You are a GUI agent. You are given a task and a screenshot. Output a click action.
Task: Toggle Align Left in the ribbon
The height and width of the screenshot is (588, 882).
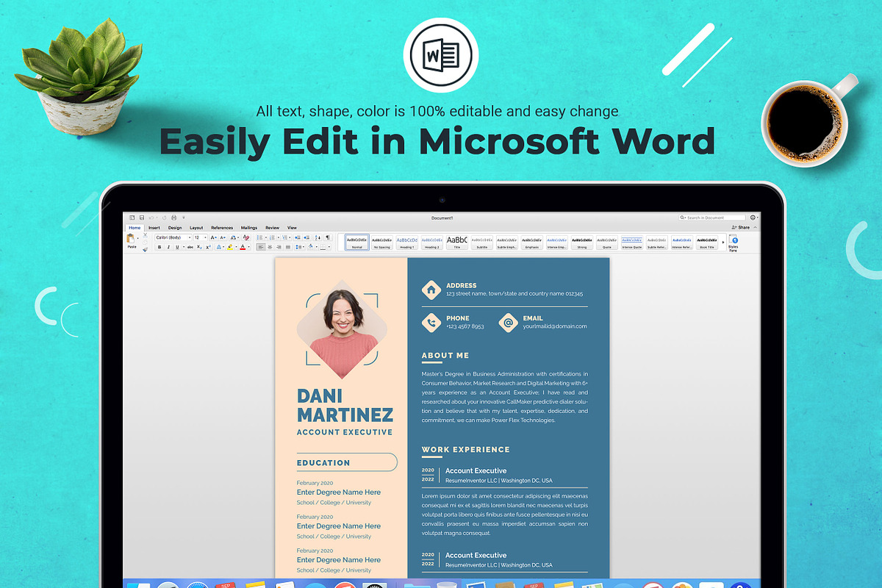(x=261, y=247)
